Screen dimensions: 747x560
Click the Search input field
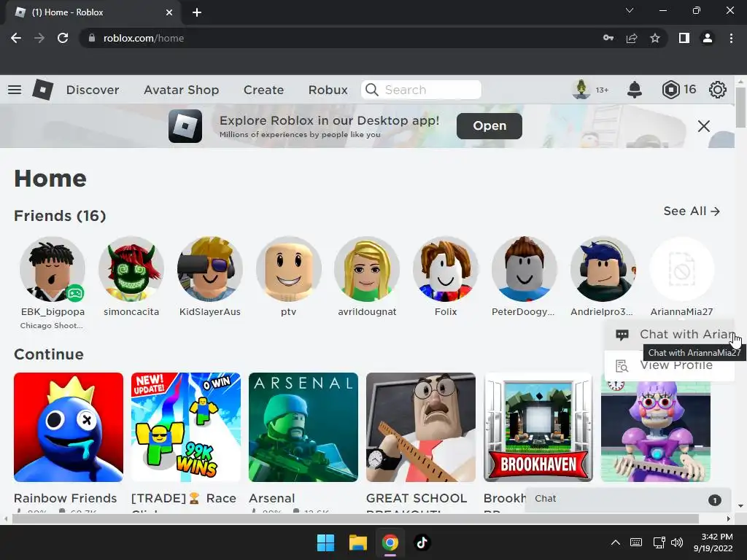pyautogui.click(x=421, y=90)
